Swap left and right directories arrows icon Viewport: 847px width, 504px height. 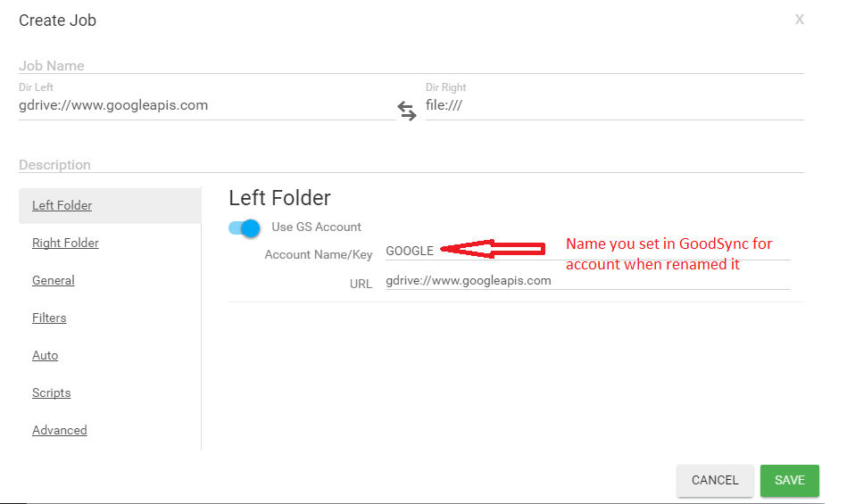pos(407,112)
